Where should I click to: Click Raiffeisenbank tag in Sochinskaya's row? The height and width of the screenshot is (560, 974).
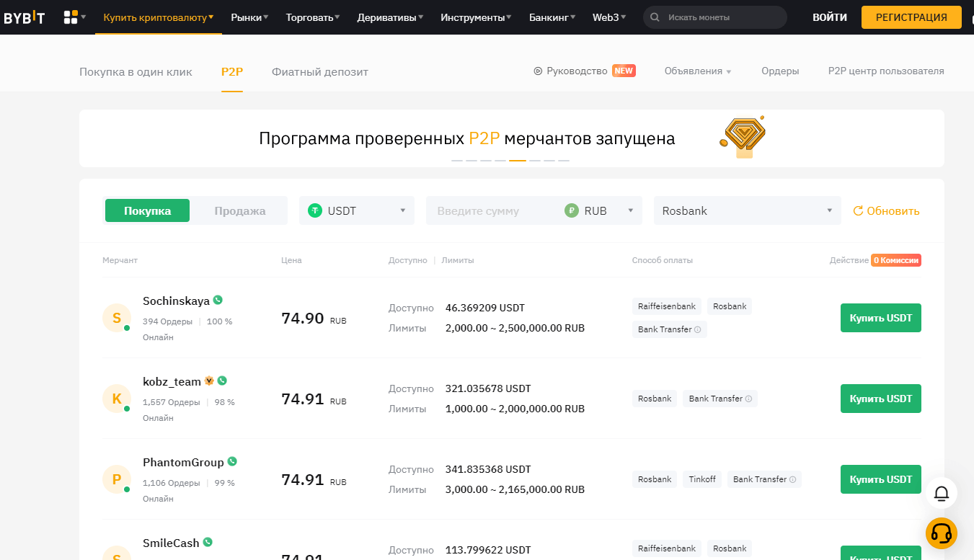(x=667, y=306)
